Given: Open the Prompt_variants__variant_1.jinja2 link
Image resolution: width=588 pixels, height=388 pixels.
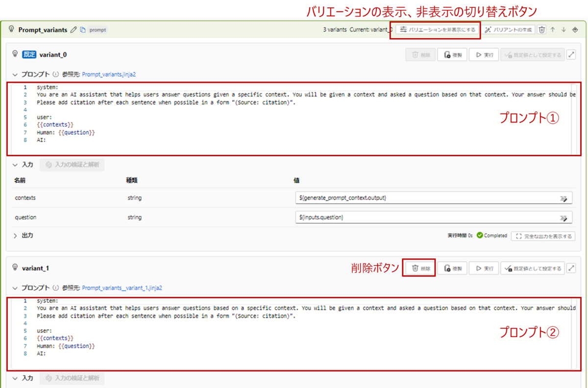Looking at the screenshot, I should pos(122,288).
